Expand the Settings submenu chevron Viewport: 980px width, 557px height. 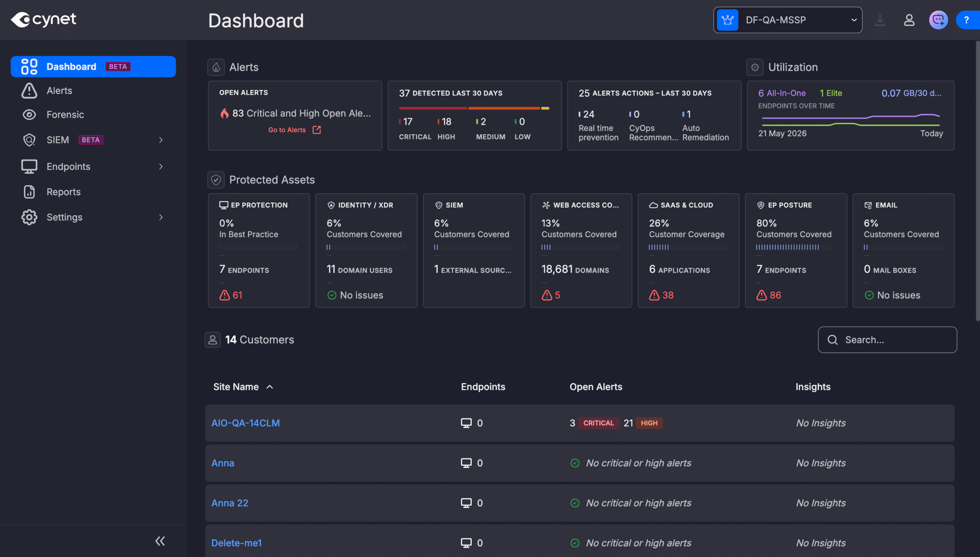161,217
